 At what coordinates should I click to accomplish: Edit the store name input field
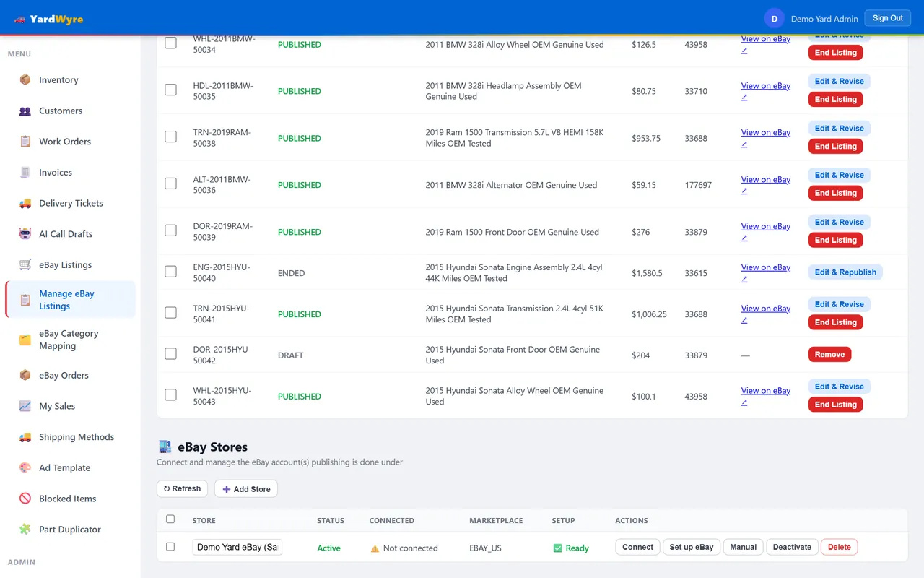[x=237, y=547]
